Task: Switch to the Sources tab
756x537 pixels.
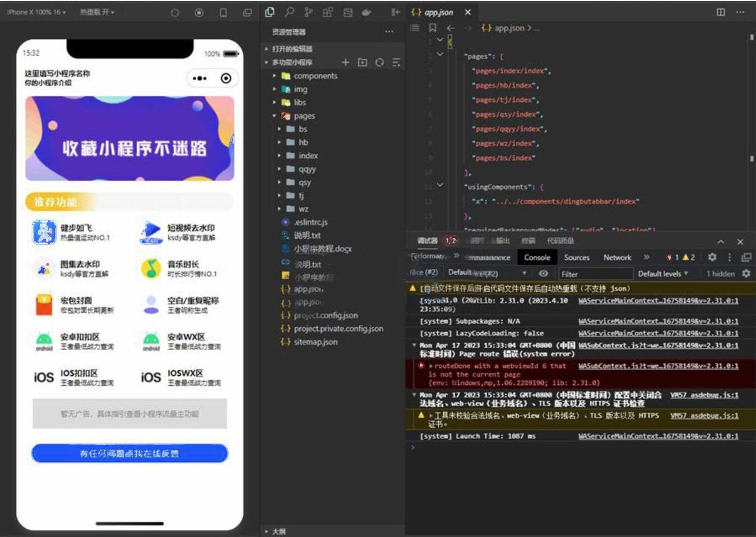Action: coord(577,257)
